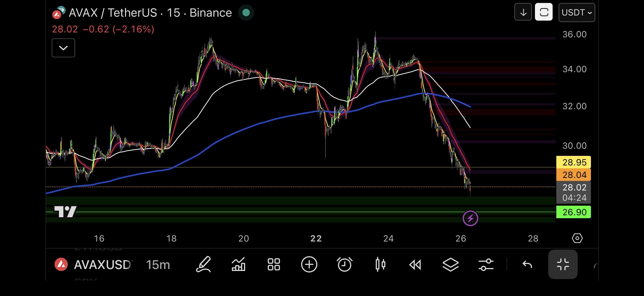Screen dimensions: 644x296
Task: Tap the current price 28.02 countdown label
Action: pyautogui.click(x=573, y=192)
